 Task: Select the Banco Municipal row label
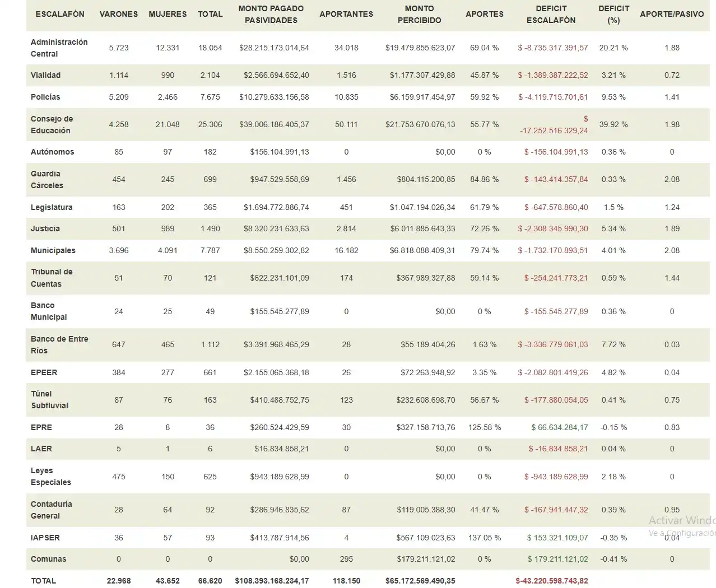[49, 311]
